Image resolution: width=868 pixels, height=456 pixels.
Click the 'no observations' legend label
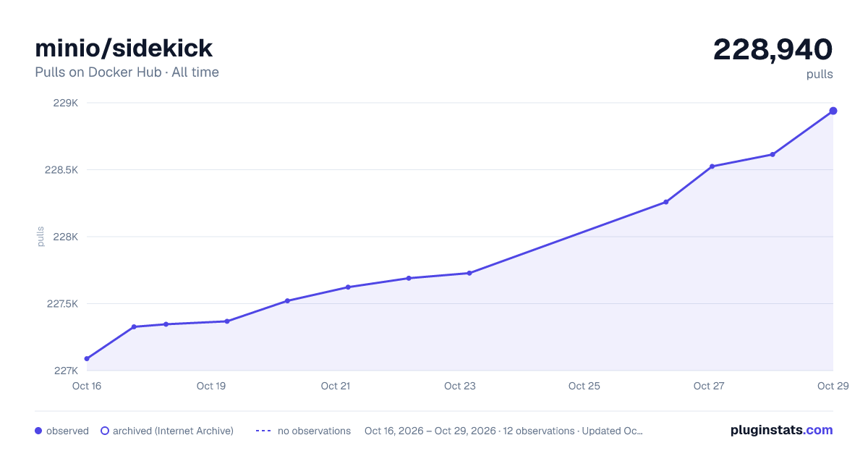pyautogui.click(x=314, y=431)
